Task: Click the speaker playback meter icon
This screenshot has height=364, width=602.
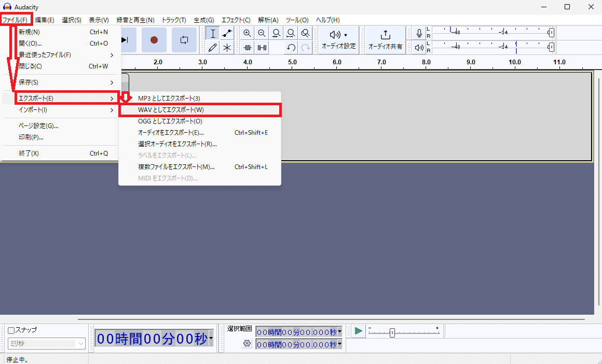Action: click(419, 48)
